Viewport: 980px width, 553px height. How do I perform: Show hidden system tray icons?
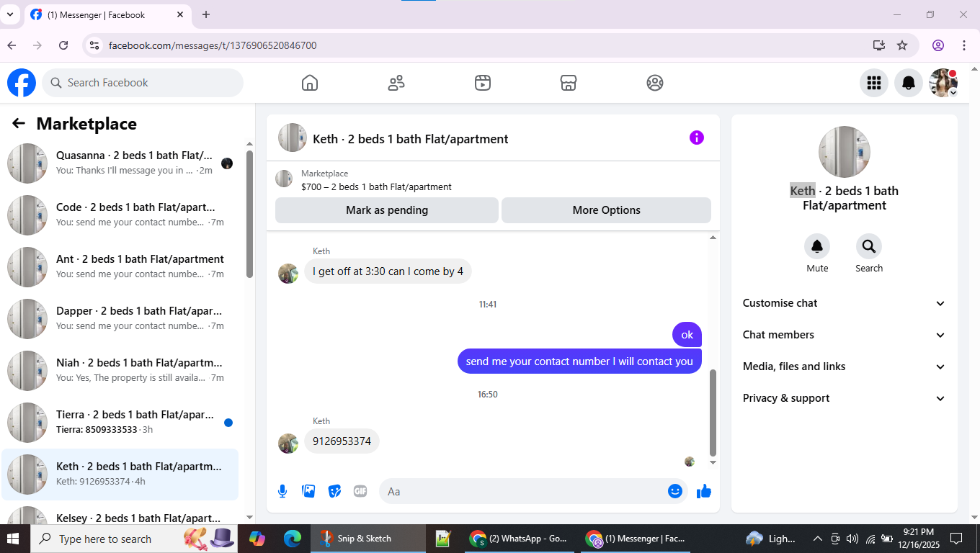pyautogui.click(x=817, y=539)
